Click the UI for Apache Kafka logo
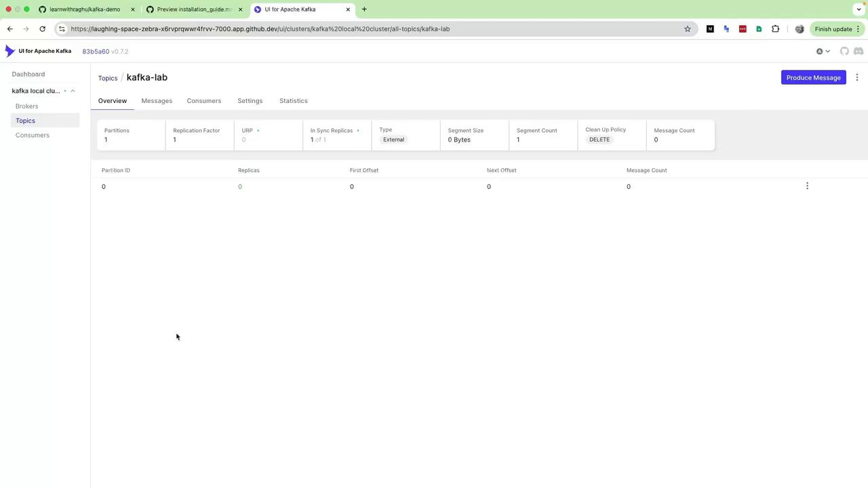This screenshot has height=488, width=868. [x=38, y=51]
